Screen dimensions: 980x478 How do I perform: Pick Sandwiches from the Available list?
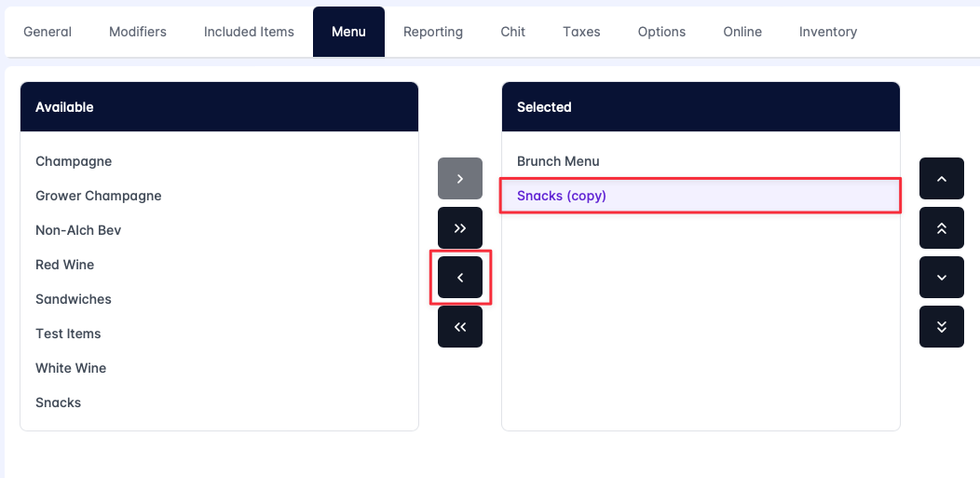pos(74,299)
